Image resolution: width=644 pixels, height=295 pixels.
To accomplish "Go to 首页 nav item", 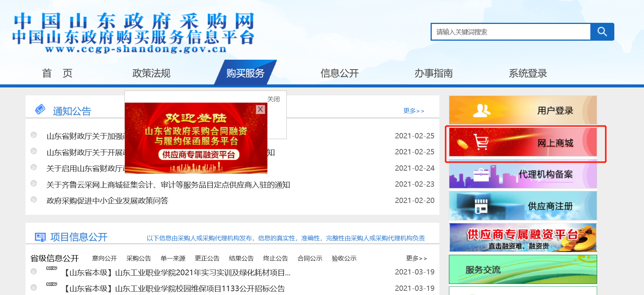I will [57, 73].
